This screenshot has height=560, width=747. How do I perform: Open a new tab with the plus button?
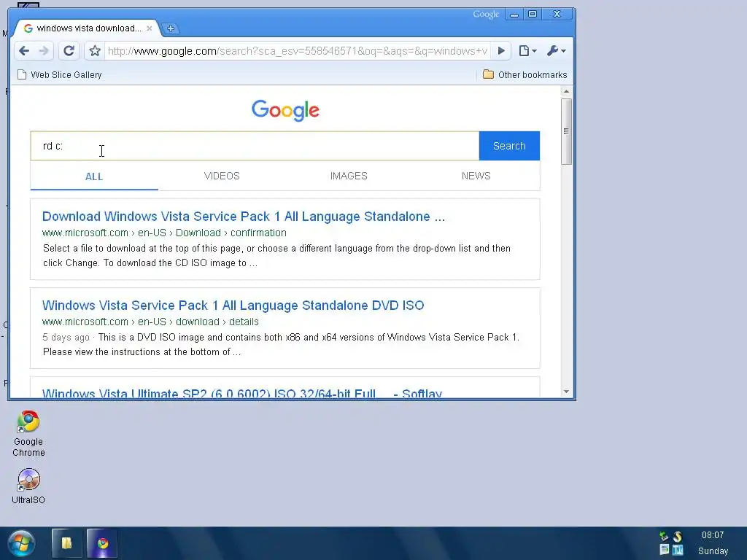coord(171,28)
